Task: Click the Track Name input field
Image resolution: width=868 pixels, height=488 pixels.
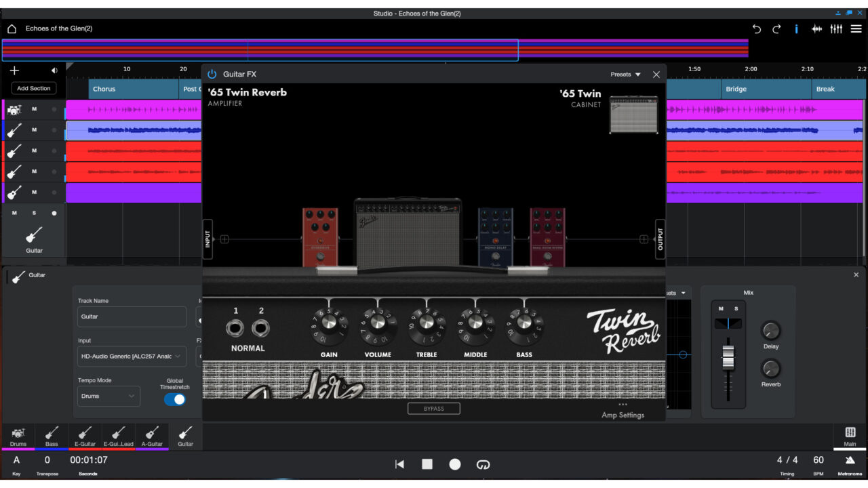Action: pyautogui.click(x=132, y=317)
